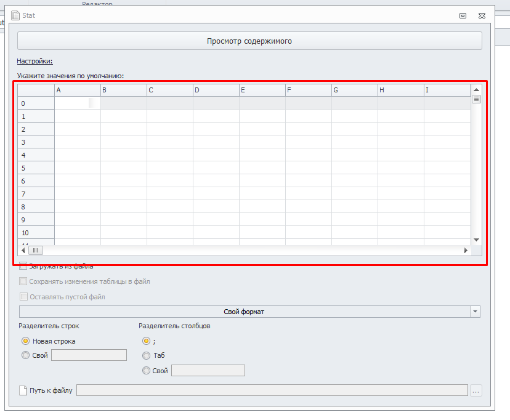Close the Stat window
Image resolution: width=510 pixels, height=420 pixels.
tap(482, 15)
